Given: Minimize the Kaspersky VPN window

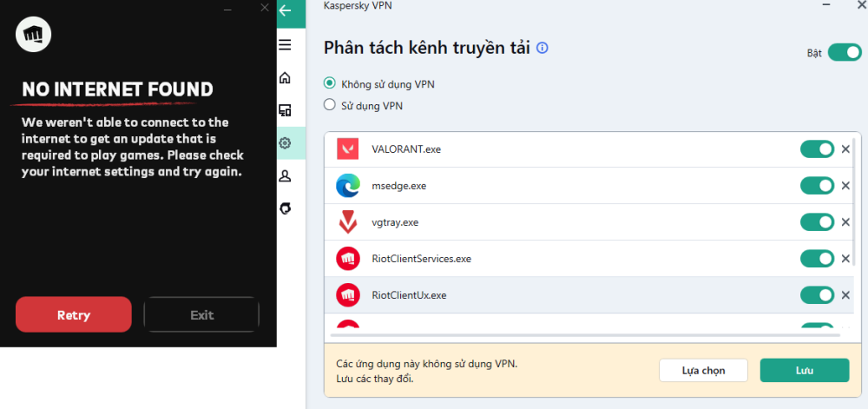Looking at the screenshot, I should point(826,4).
